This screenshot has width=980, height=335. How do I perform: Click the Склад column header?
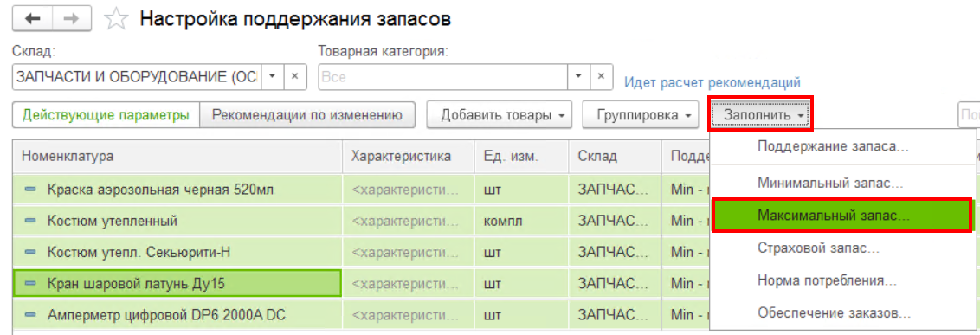tap(616, 157)
